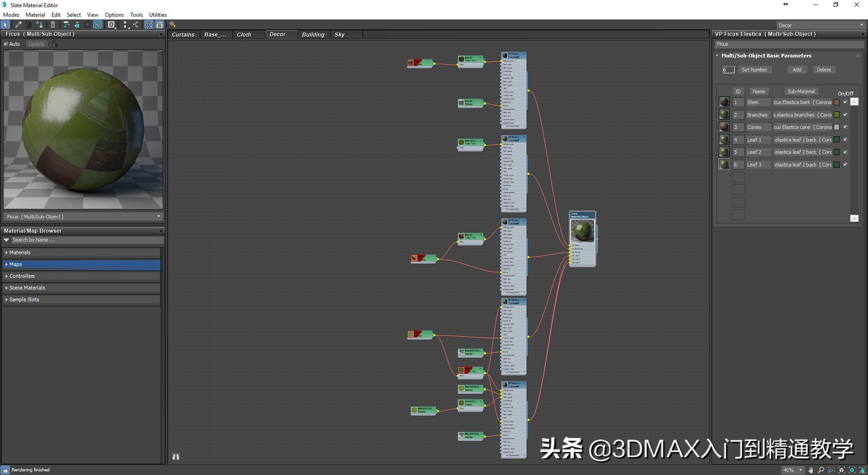Image resolution: width=868 pixels, height=475 pixels.
Task: Select the Zoom Region tool at bottom right
Action: click(x=831, y=470)
